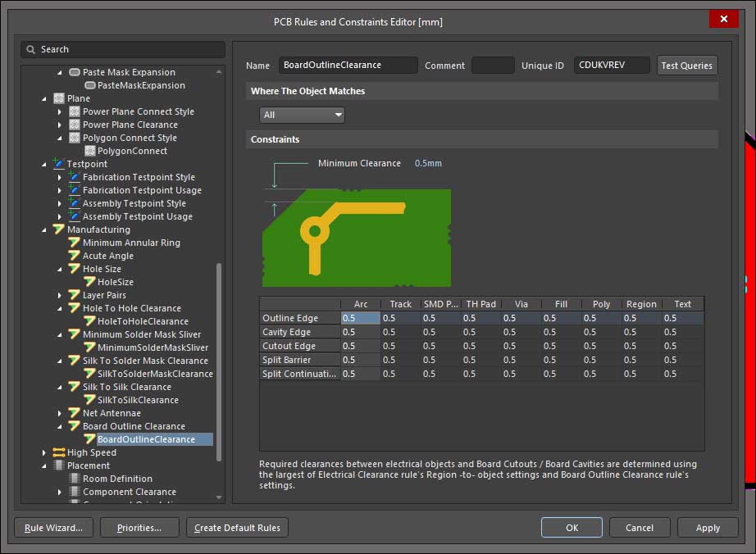Select the Acute Angle rule item
This screenshot has height=554, width=756.
(107, 256)
